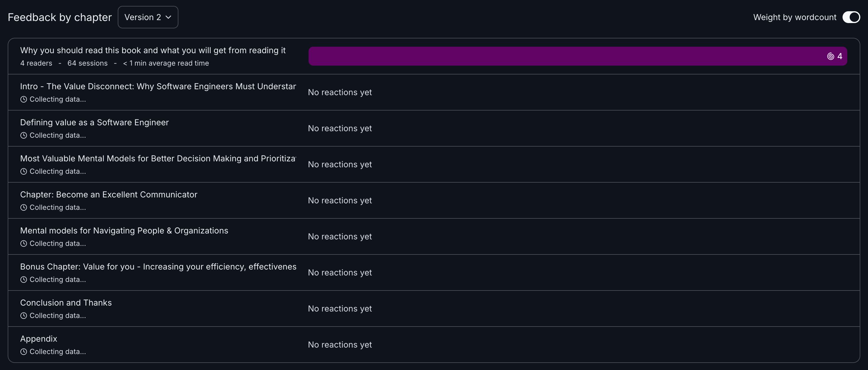868x370 pixels.
Task: Click the chevron arrow in version selector
Action: (x=168, y=17)
